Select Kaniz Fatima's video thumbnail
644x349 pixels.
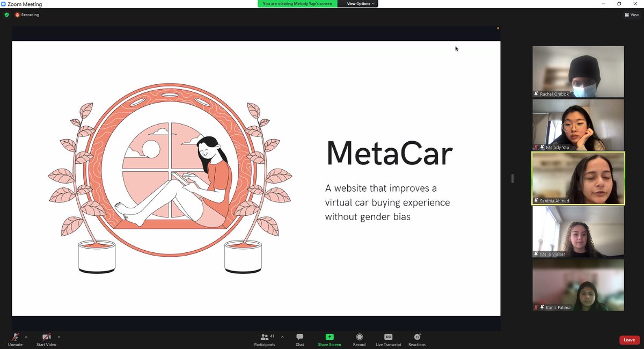click(578, 285)
